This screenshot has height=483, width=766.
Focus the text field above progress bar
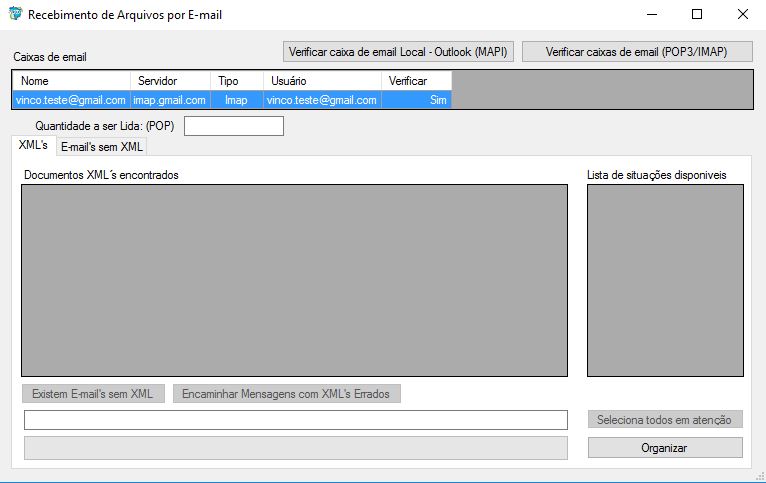[x=296, y=420]
